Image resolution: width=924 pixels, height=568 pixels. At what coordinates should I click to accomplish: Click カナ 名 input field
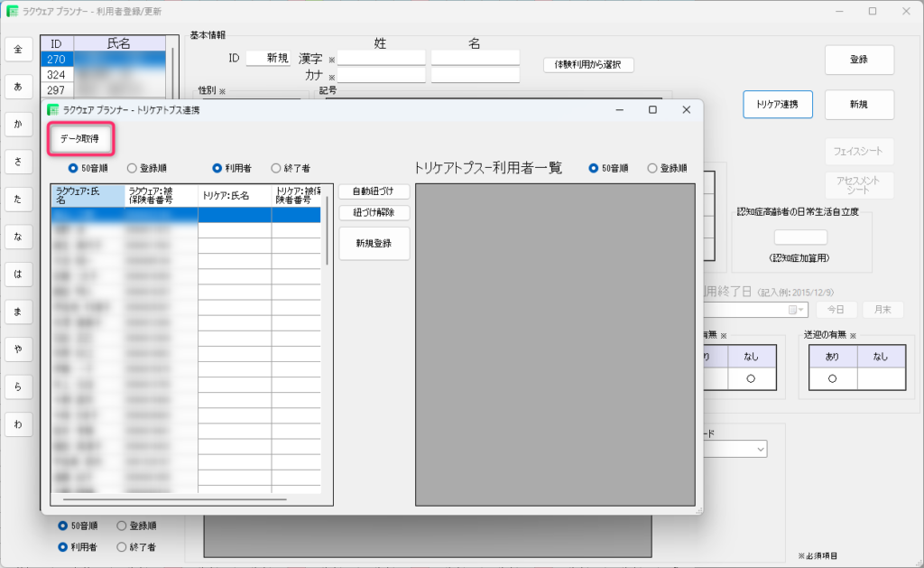(x=475, y=75)
